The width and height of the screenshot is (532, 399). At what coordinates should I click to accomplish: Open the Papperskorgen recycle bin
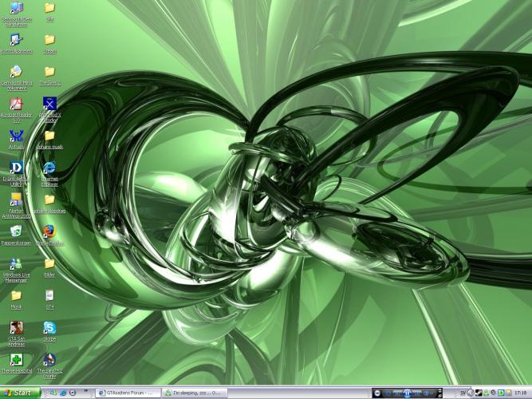point(16,231)
